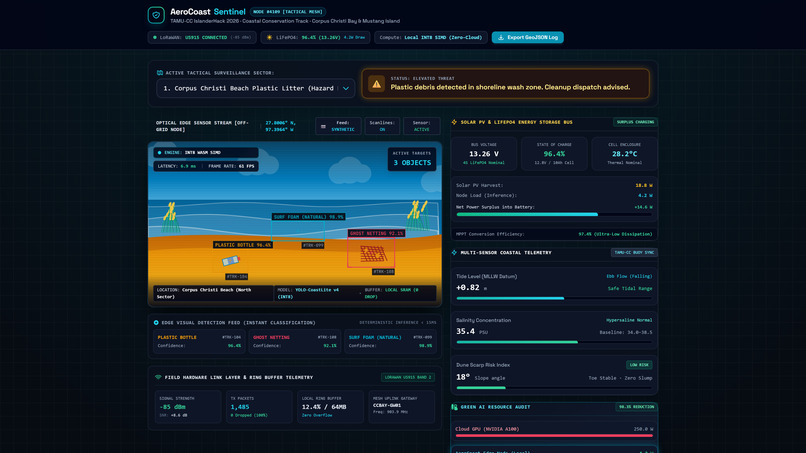Click the 98.3% Reduction badge
This screenshot has width=806, height=453.
(x=636, y=407)
